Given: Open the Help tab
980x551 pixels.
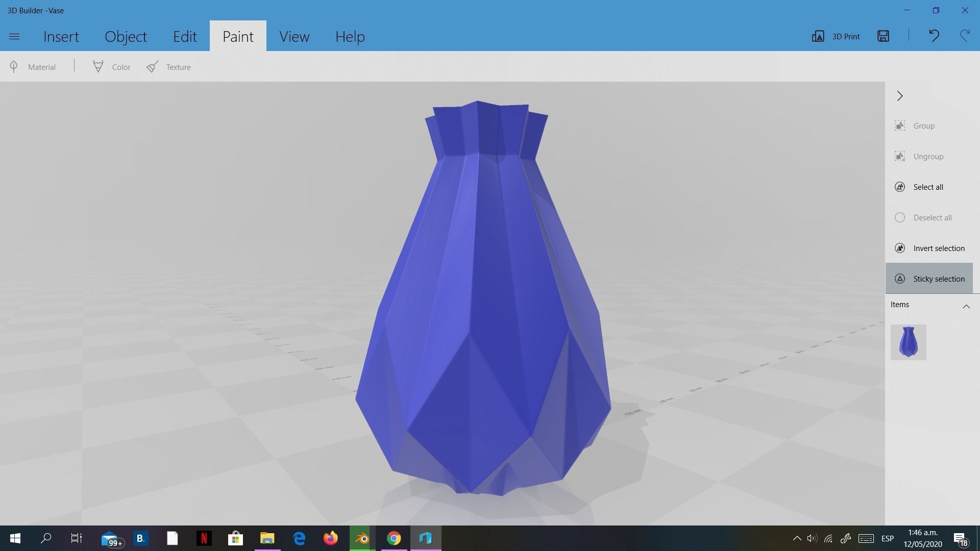Looking at the screenshot, I should tap(350, 36).
